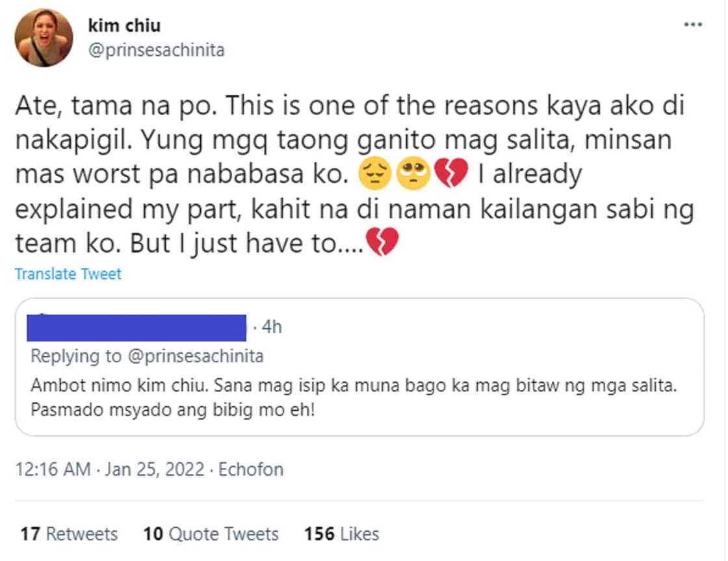The width and height of the screenshot is (728, 561).
Task: Click the blue redacted username bar
Action: tap(136, 328)
